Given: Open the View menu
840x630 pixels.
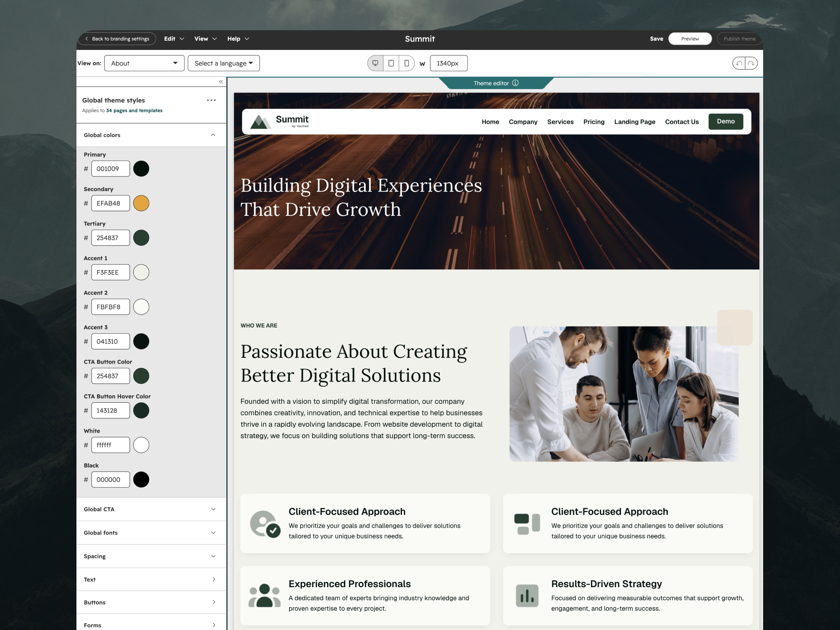Looking at the screenshot, I should point(205,39).
